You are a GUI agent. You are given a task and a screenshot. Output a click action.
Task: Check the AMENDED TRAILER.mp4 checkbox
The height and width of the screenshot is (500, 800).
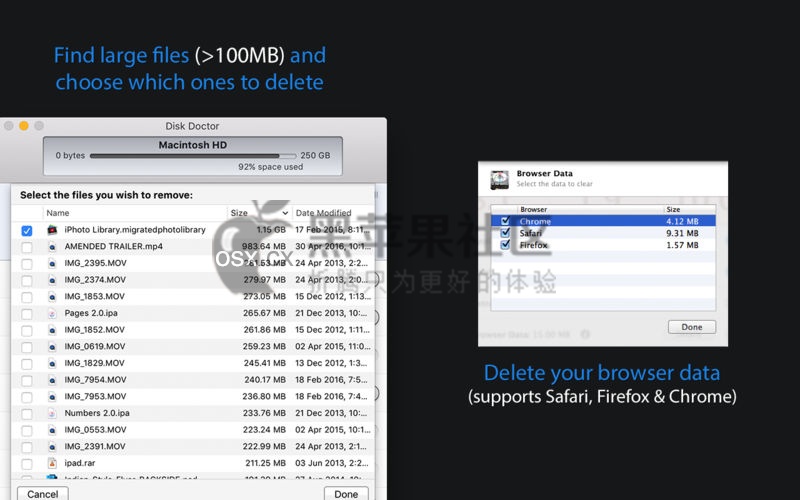pyautogui.click(x=27, y=247)
